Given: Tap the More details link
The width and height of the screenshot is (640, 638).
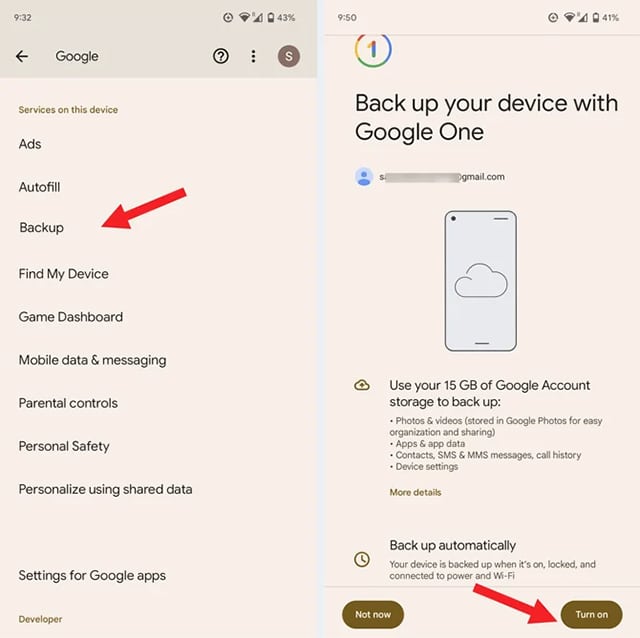Looking at the screenshot, I should [x=415, y=492].
